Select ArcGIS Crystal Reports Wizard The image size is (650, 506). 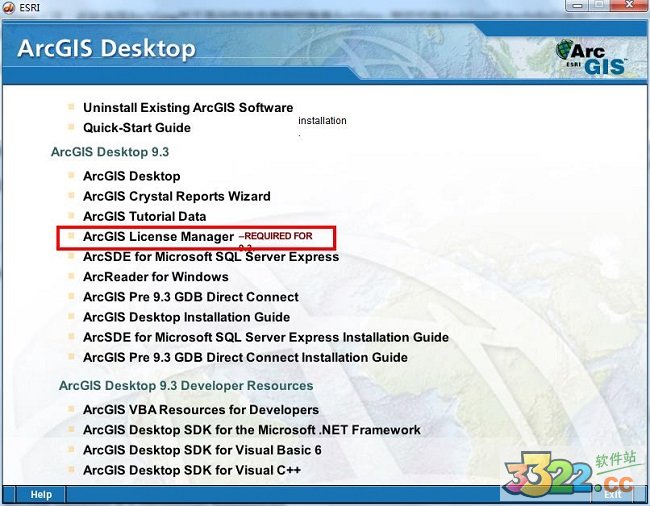point(177,196)
